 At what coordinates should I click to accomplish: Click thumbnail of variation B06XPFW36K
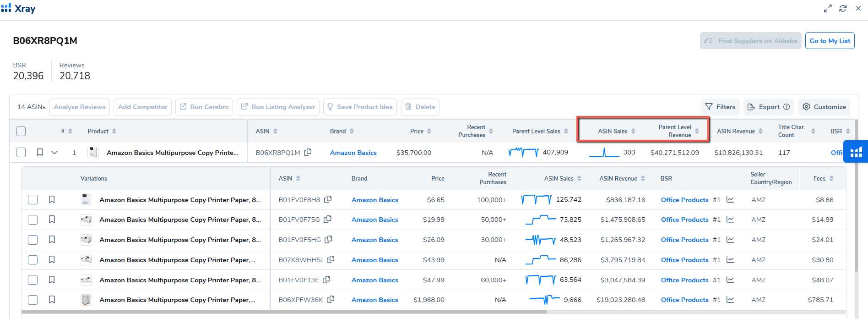86,300
